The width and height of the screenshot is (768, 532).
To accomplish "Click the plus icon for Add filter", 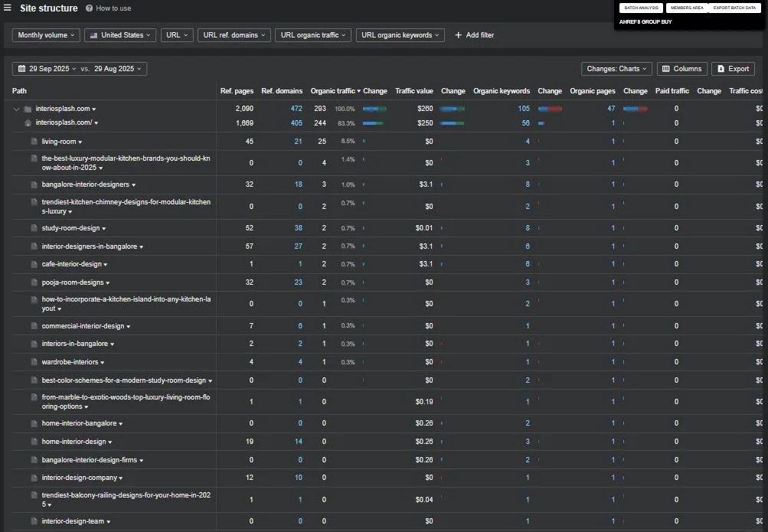I will 458,35.
